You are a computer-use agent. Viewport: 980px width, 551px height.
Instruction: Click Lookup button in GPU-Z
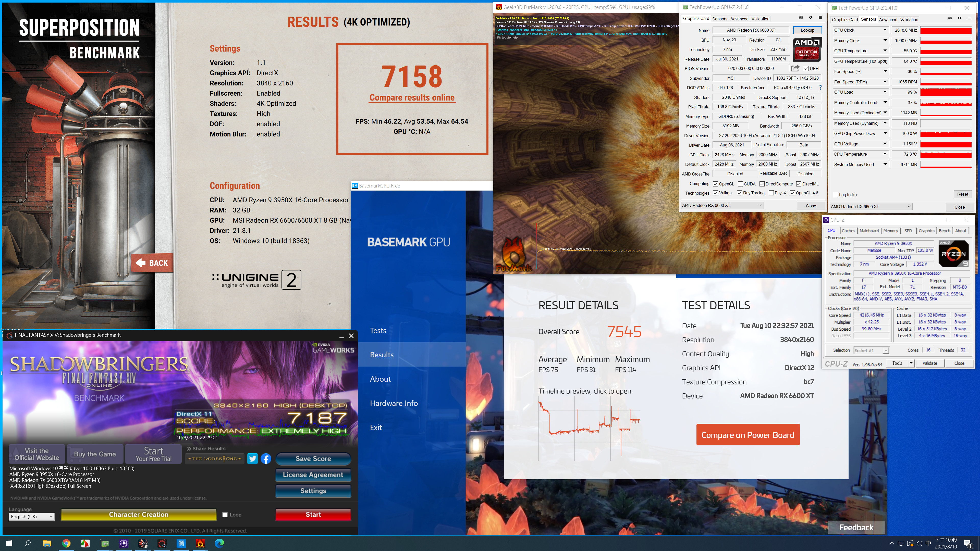[x=807, y=30]
